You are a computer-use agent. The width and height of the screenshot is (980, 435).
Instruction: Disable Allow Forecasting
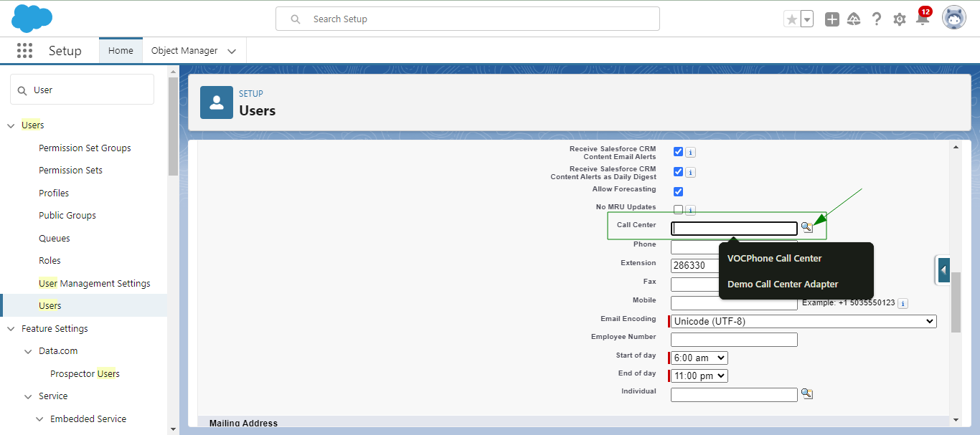click(678, 191)
